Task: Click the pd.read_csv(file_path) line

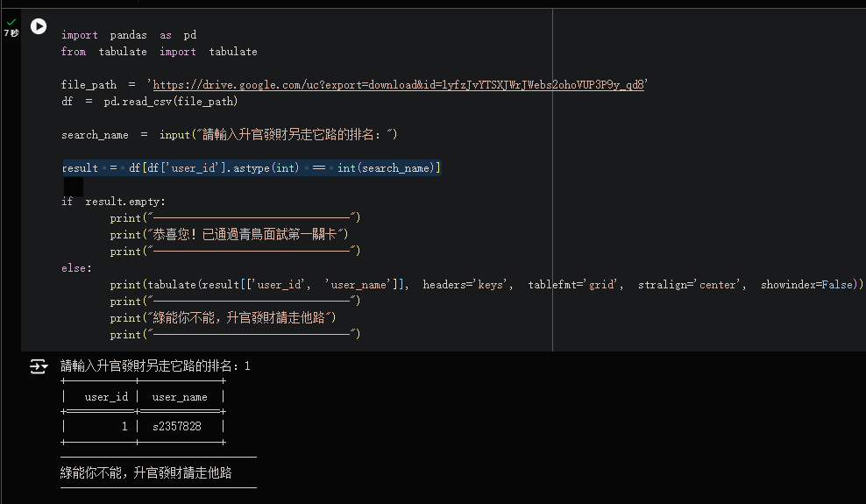Action: coord(149,102)
